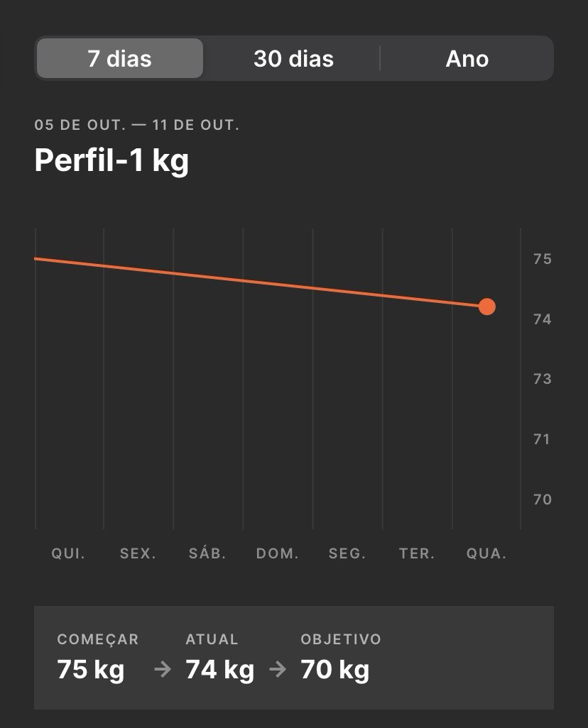Image resolution: width=588 pixels, height=728 pixels.
Task: Select the SEG. day label
Action: 347,553
